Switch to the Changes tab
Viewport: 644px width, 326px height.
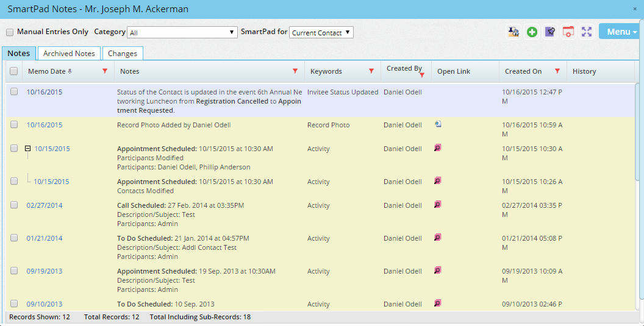pos(123,54)
